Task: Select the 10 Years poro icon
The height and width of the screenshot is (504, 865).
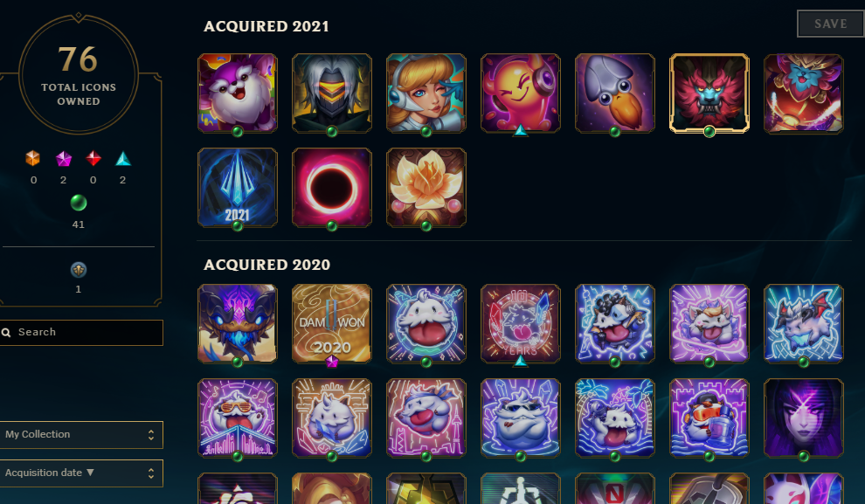Action: (520, 324)
